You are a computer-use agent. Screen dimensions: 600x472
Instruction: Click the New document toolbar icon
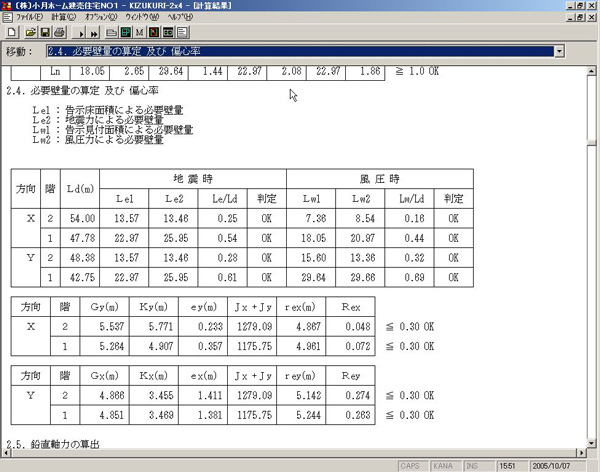click(10, 33)
